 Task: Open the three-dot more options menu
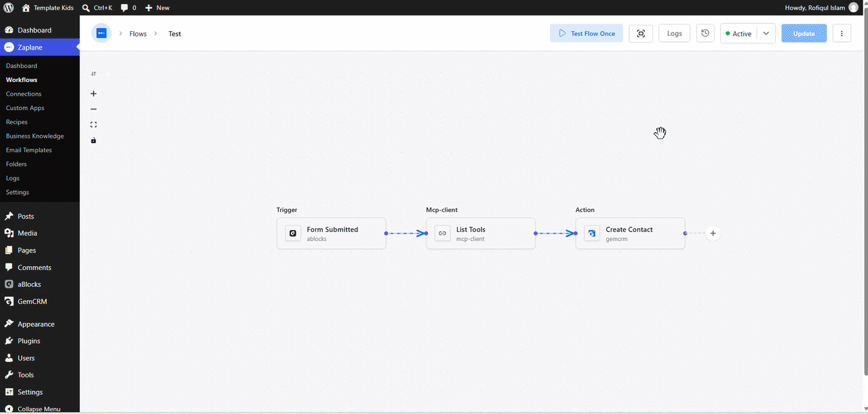pyautogui.click(x=842, y=33)
